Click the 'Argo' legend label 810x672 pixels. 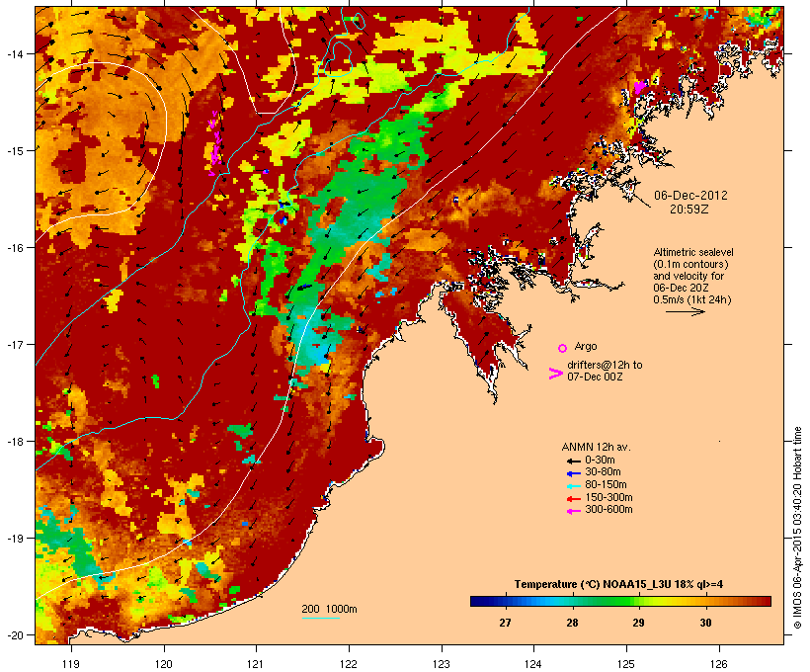(x=586, y=346)
